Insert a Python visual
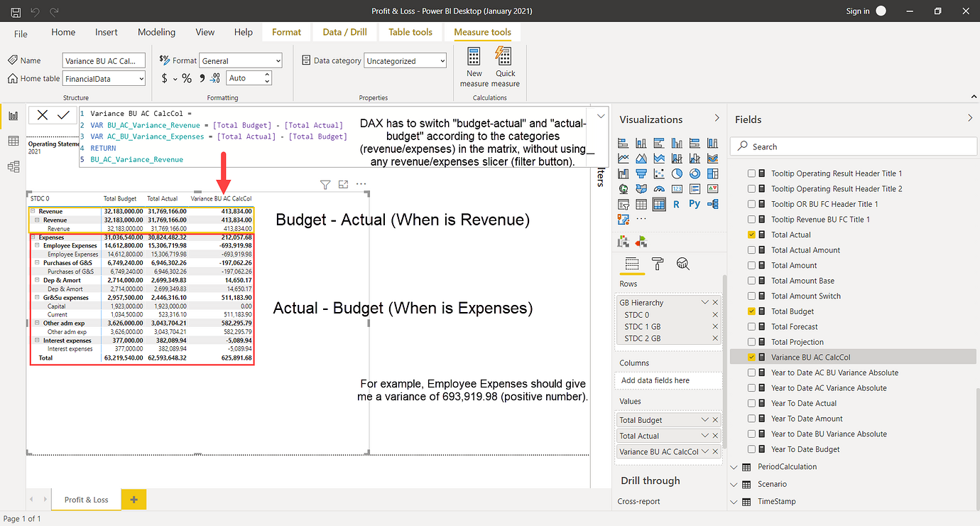980x526 pixels. [x=695, y=204]
